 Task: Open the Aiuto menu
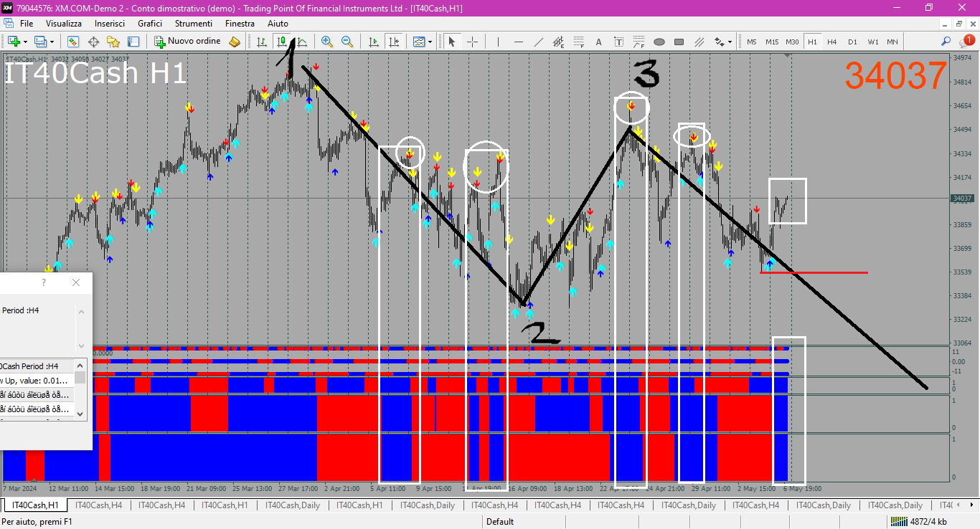(278, 24)
